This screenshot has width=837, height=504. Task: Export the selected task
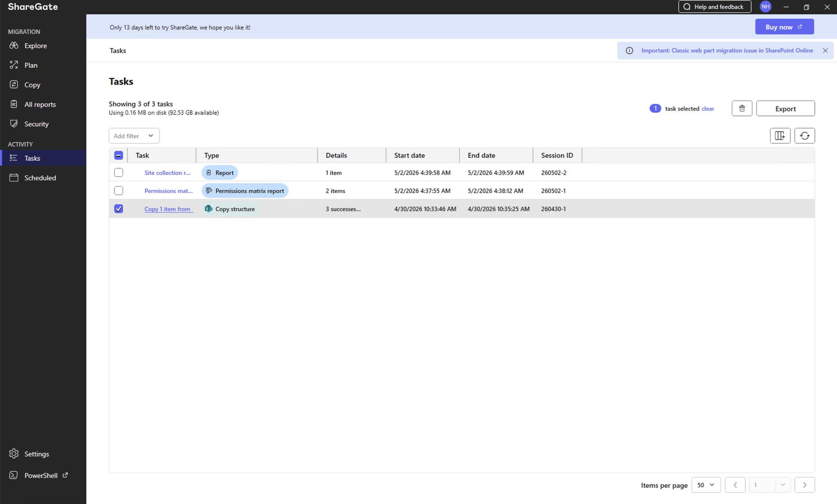[785, 108]
